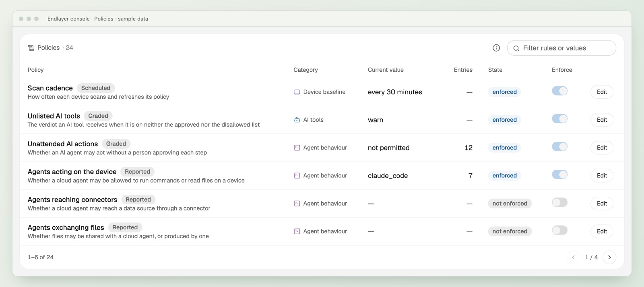
Task: Click the not permitted current value
Action: 389,148
